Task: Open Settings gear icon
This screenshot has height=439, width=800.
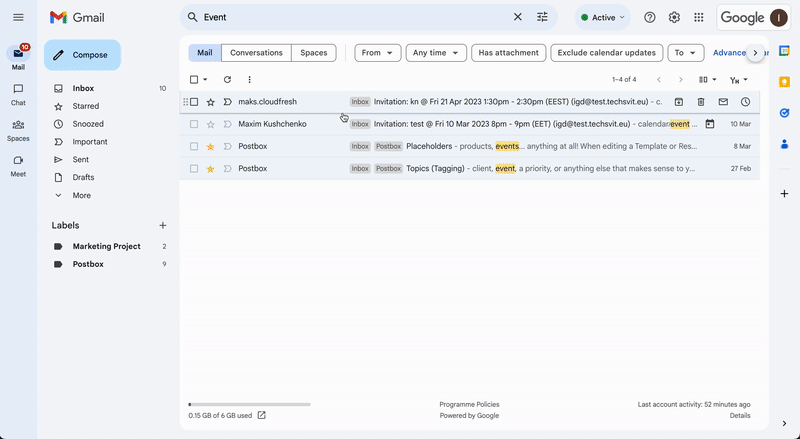Action: pos(674,17)
